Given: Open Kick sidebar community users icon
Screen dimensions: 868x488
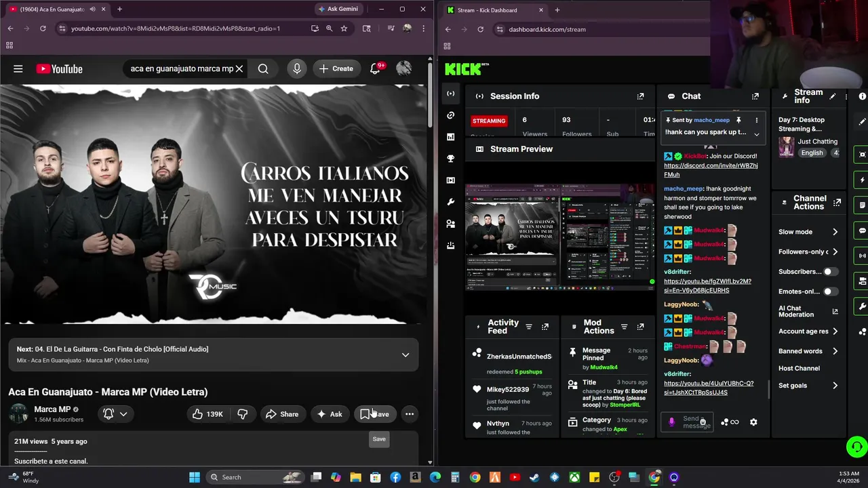Looking at the screenshot, I should [450, 224].
